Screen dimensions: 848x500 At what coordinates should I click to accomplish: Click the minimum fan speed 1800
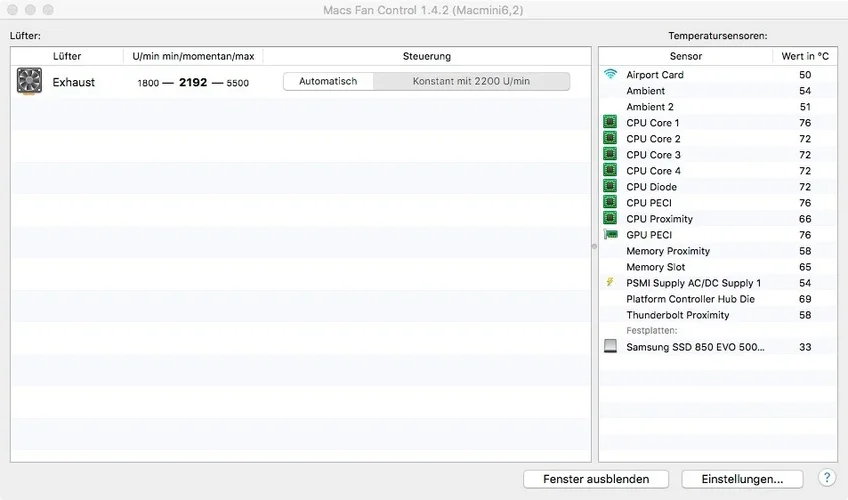point(148,83)
